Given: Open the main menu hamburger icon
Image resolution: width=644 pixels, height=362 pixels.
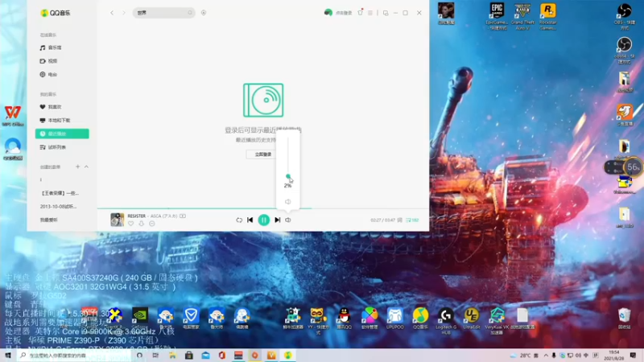Looking at the screenshot, I should point(370,13).
